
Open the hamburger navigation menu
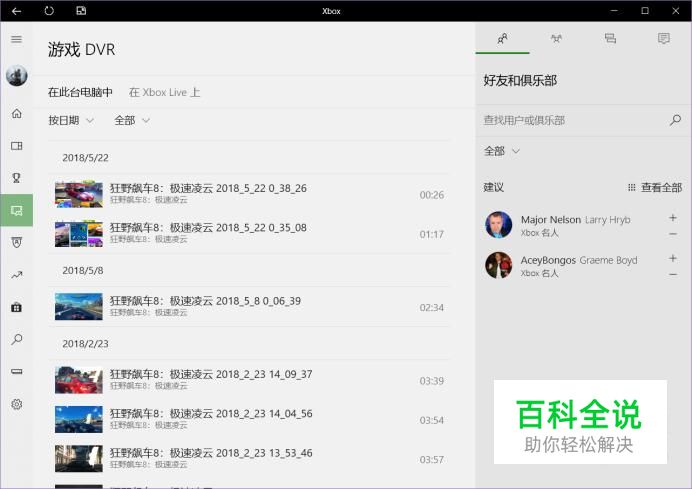coord(16,39)
